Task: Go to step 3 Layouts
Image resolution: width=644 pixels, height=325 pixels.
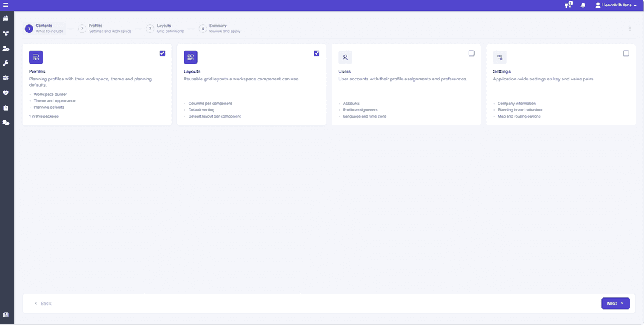Action: pyautogui.click(x=165, y=28)
